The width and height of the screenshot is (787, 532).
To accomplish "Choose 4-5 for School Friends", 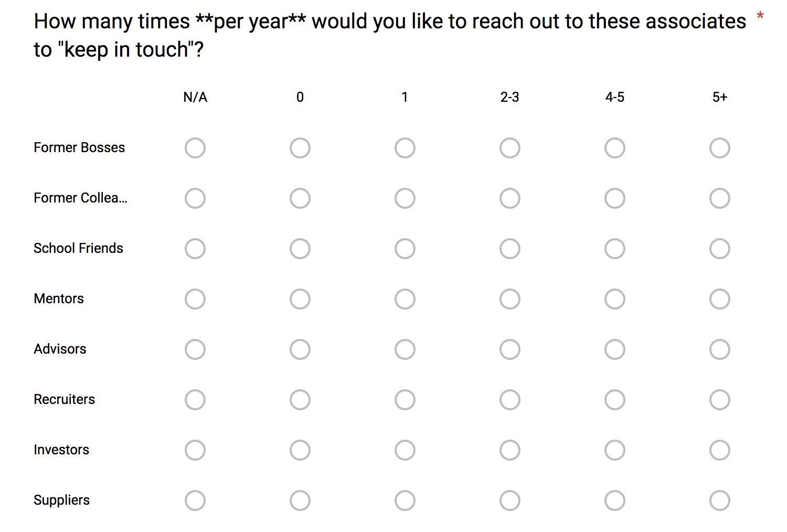I will (x=615, y=249).
